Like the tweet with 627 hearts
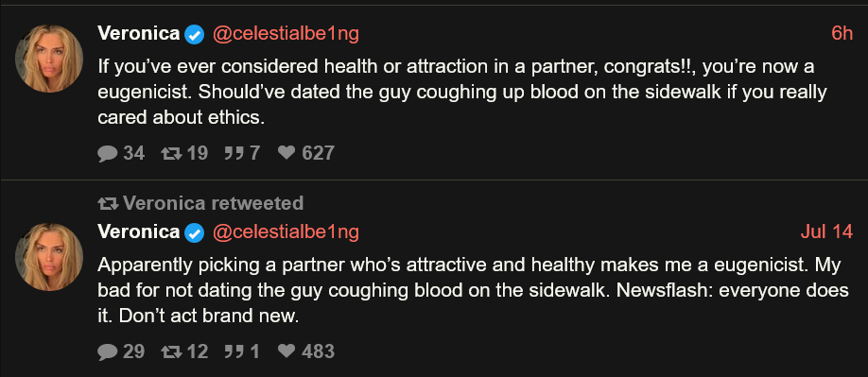 point(286,153)
